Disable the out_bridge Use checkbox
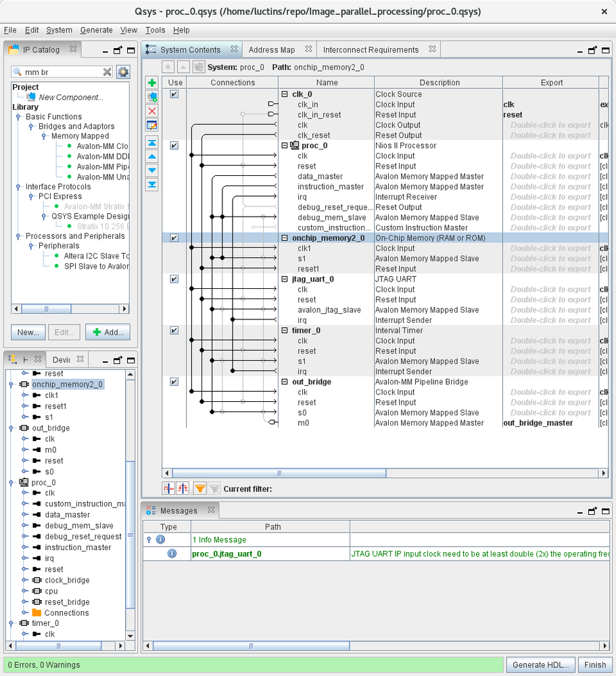This screenshot has height=676, width=616. click(x=174, y=382)
